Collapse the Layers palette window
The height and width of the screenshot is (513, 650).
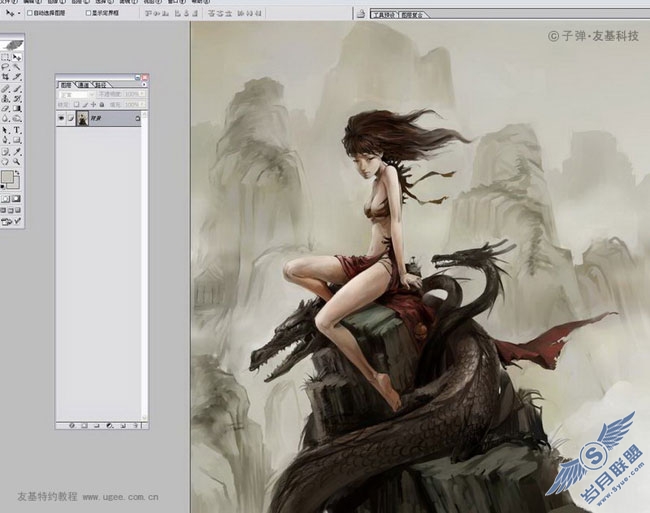click(138, 77)
